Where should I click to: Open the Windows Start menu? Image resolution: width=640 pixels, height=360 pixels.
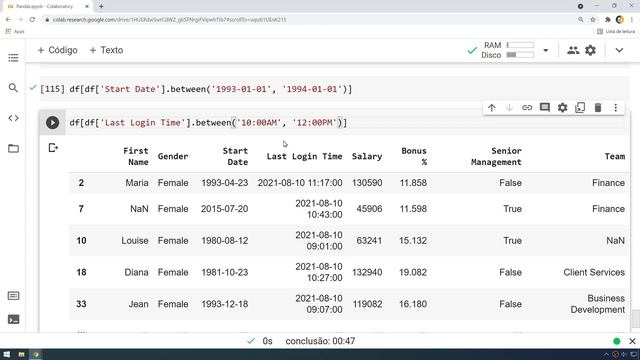7,354
